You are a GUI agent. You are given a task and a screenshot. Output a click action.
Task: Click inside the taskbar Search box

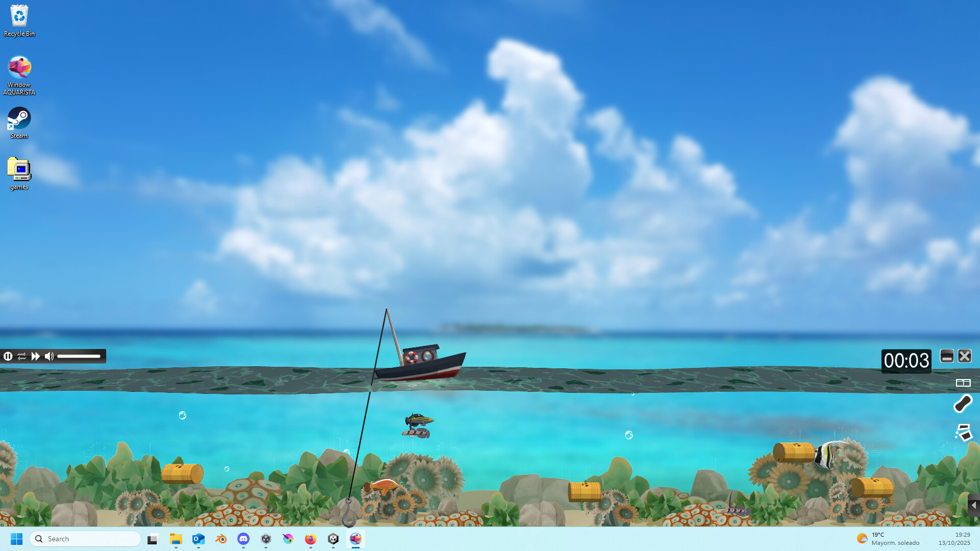pyautogui.click(x=84, y=539)
